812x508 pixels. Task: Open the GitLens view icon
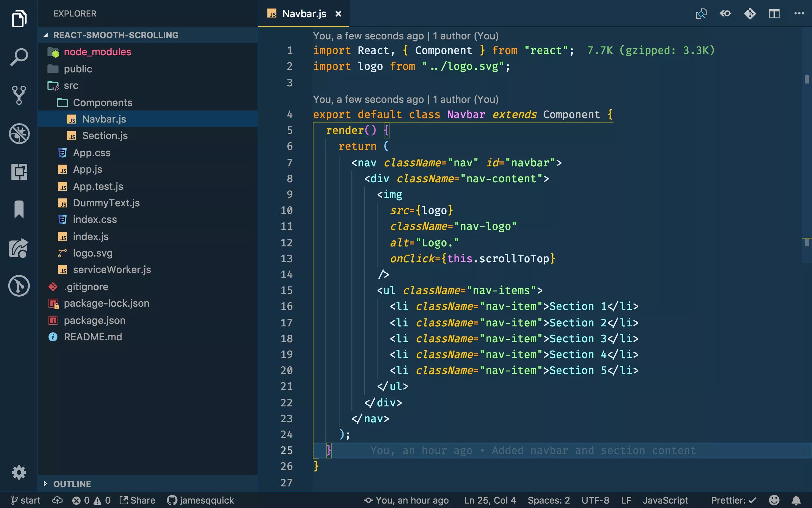tap(19, 286)
